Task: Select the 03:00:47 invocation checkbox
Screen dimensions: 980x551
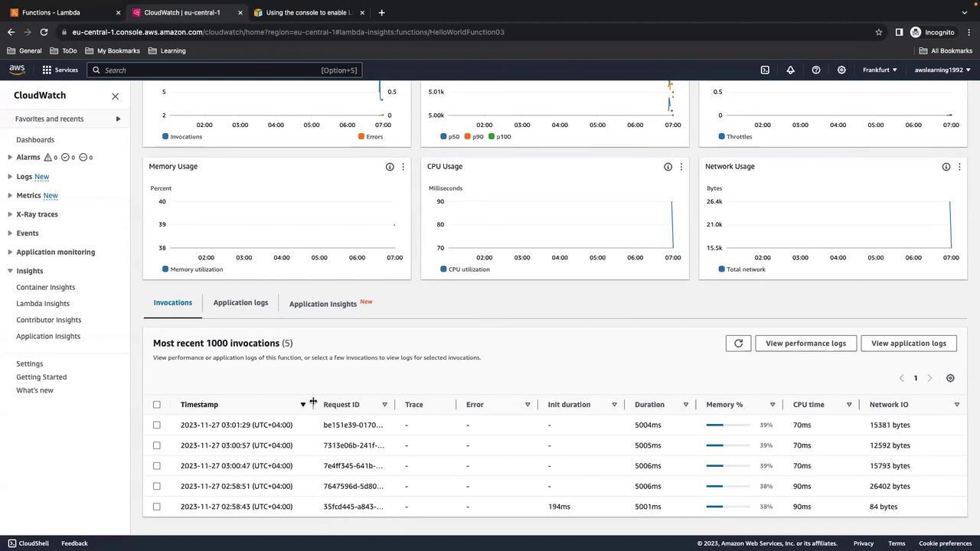Action: click(157, 465)
